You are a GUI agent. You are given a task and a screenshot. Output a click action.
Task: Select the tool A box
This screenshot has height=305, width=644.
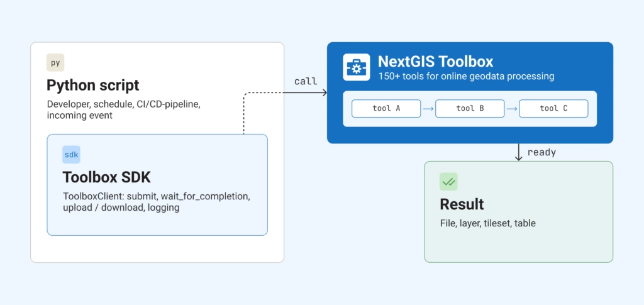coord(386,109)
